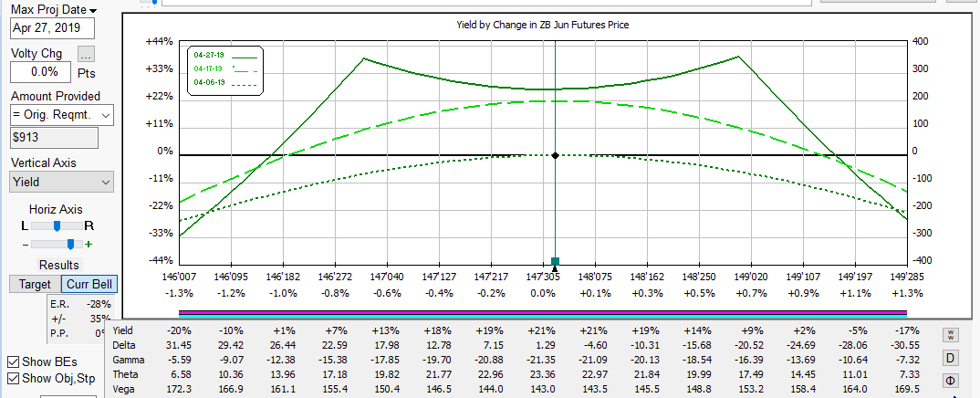Click the Delta value '31.45'
This screenshot has width=980, height=398.
pyautogui.click(x=179, y=345)
